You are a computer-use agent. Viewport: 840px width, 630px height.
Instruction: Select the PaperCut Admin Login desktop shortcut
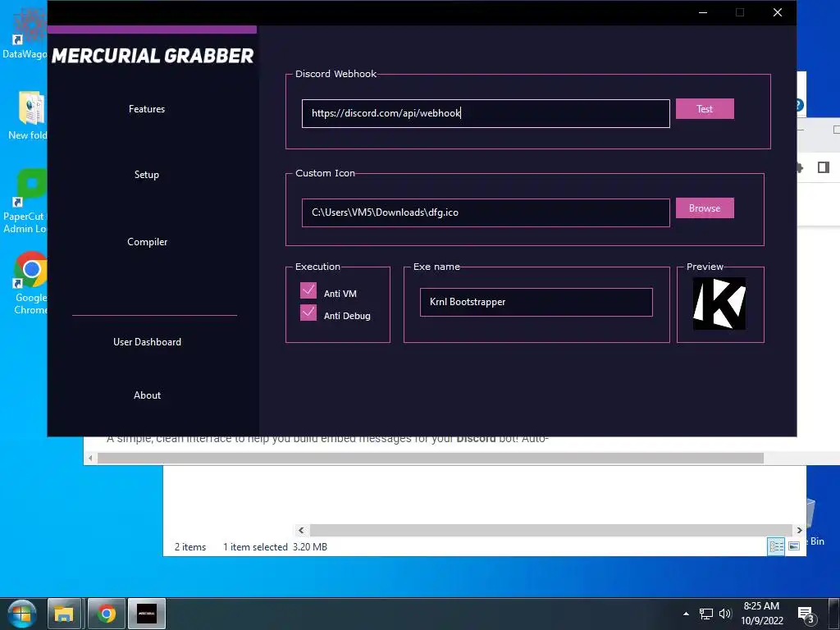[25, 202]
